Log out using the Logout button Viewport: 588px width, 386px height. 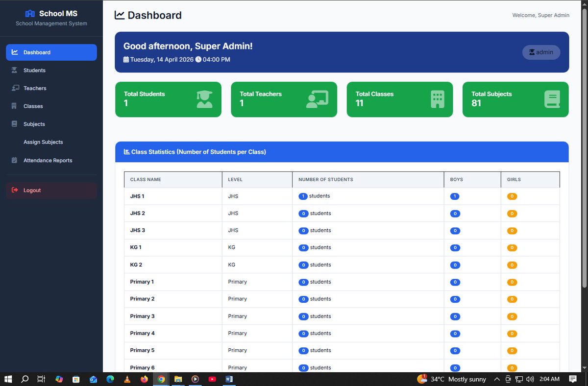[x=51, y=190]
